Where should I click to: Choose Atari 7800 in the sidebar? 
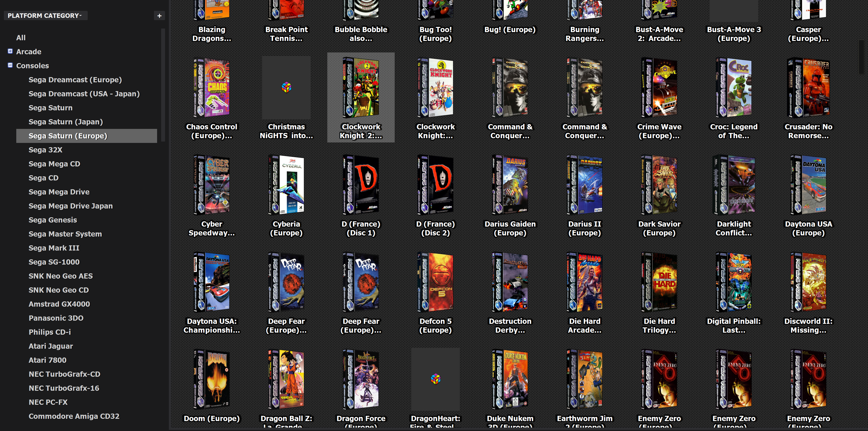click(x=47, y=360)
